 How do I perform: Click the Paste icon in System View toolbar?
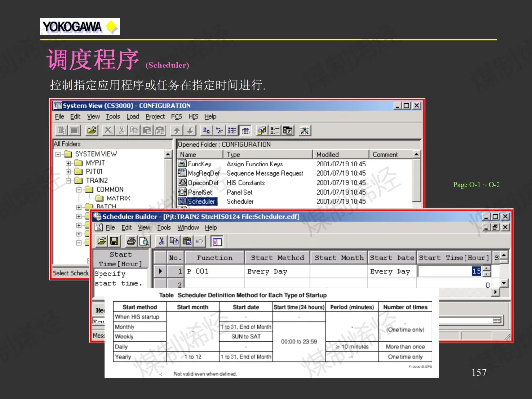pyautogui.click(x=147, y=130)
